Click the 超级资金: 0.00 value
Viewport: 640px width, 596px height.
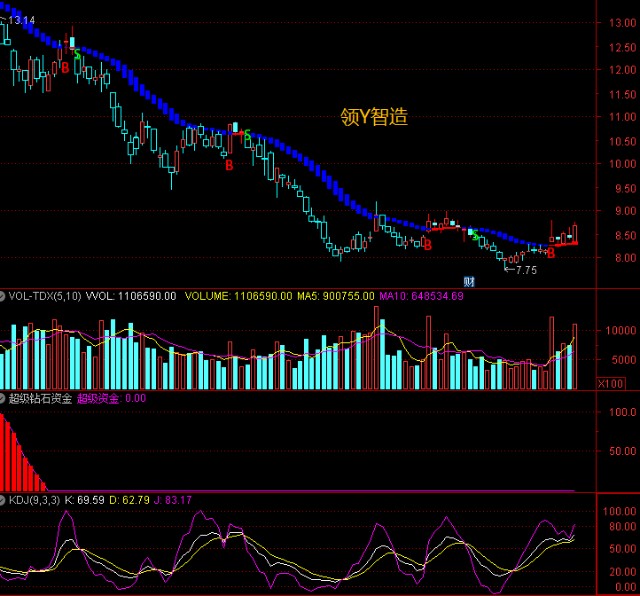pyautogui.click(x=111, y=398)
